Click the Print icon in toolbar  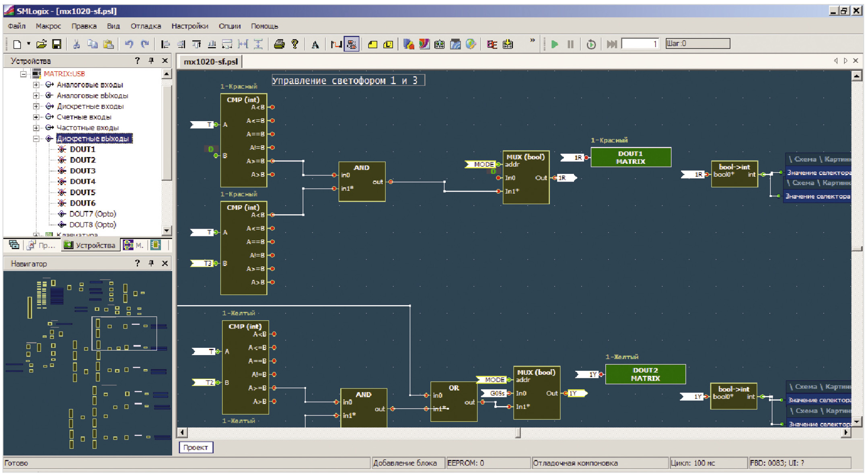tap(279, 44)
